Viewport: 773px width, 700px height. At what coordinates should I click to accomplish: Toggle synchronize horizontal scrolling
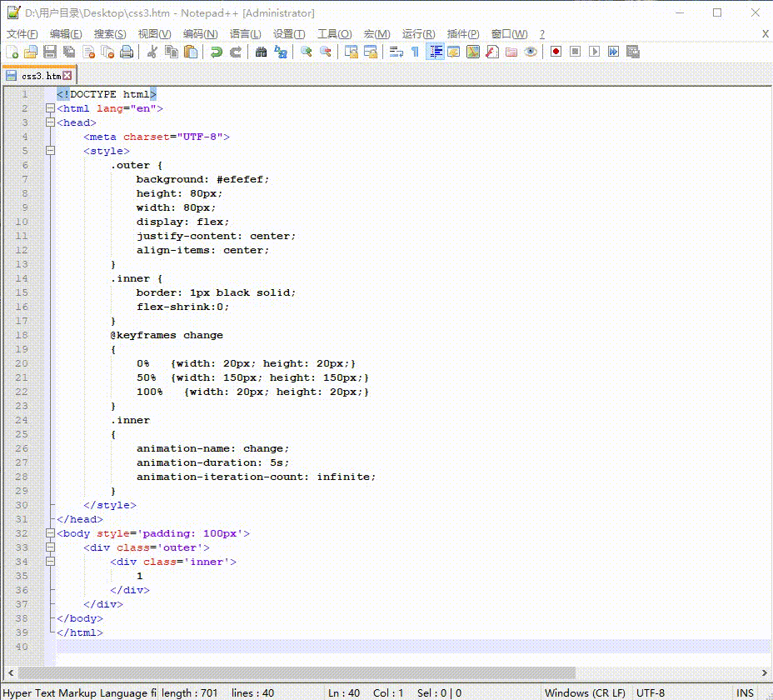[x=370, y=52]
